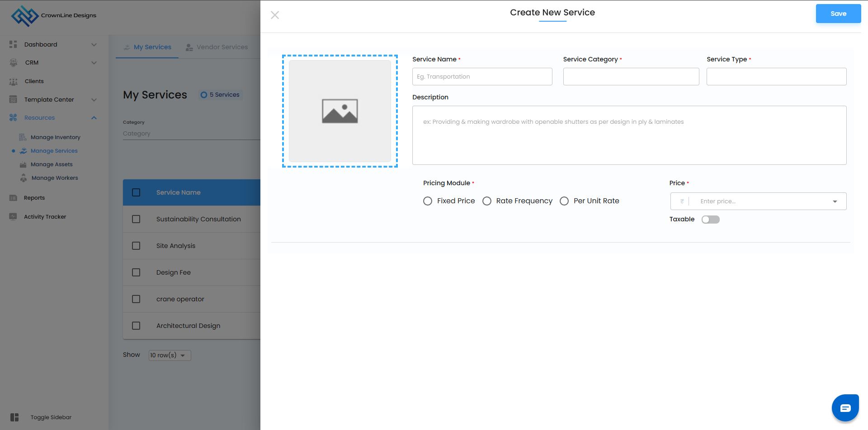Click the Clients sidebar icon

tap(13, 81)
